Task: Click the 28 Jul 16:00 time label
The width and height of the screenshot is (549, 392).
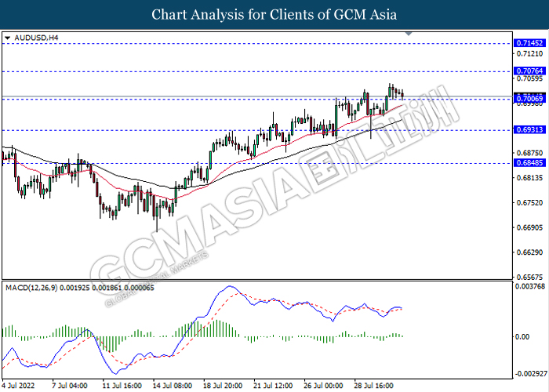Action: pyautogui.click(x=374, y=386)
